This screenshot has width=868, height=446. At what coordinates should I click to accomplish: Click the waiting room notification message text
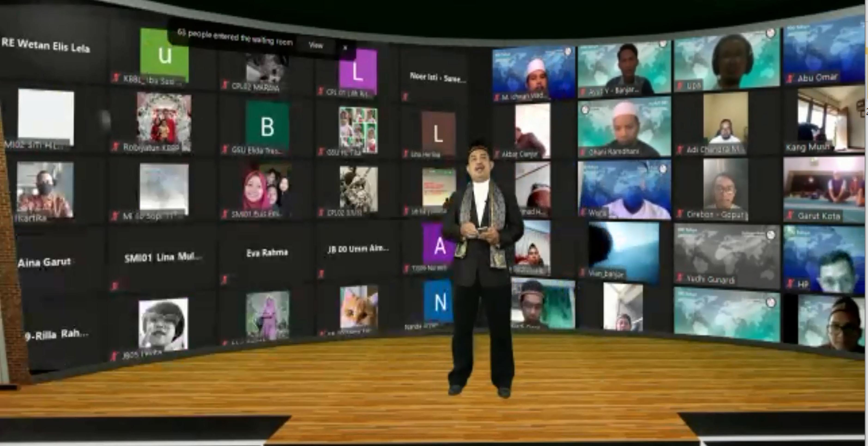tap(235, 37)
